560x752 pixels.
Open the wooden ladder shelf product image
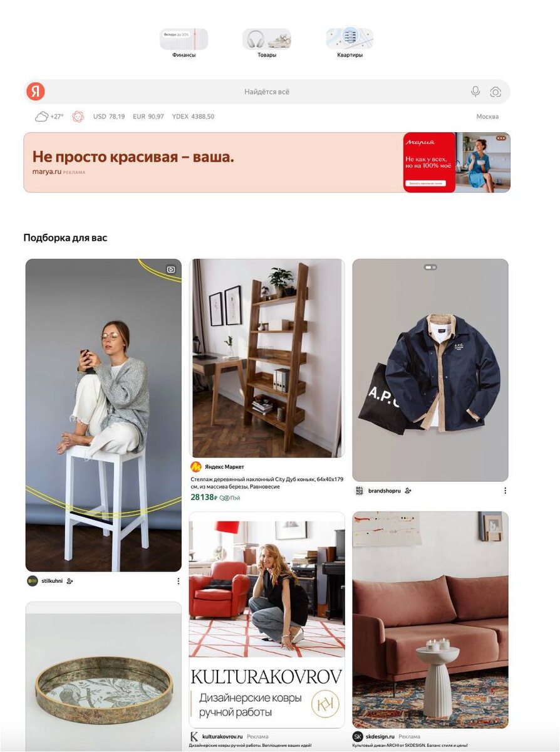pyautogui.click(x=267, y=358)
